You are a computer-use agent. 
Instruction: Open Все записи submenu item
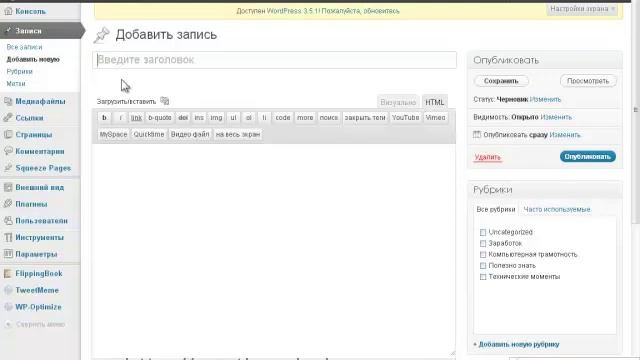click(24, 47)
